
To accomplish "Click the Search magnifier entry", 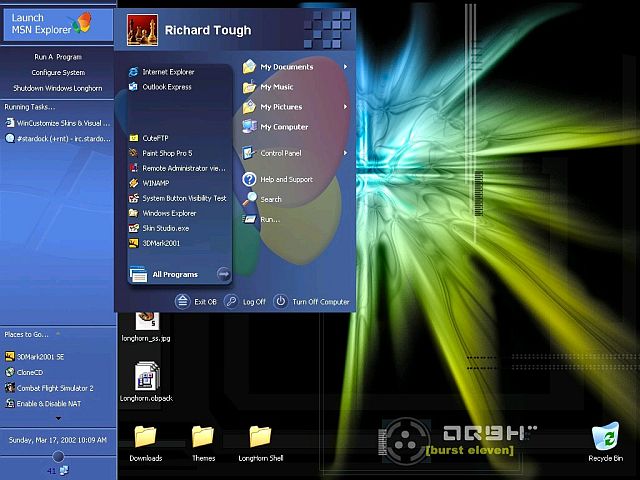I will [x=270, y=199].
